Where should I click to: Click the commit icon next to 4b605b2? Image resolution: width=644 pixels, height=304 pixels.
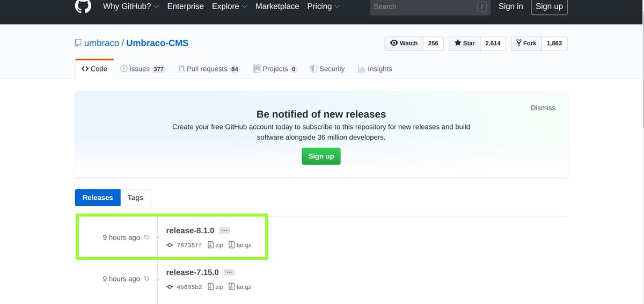[x=170, y=287]
